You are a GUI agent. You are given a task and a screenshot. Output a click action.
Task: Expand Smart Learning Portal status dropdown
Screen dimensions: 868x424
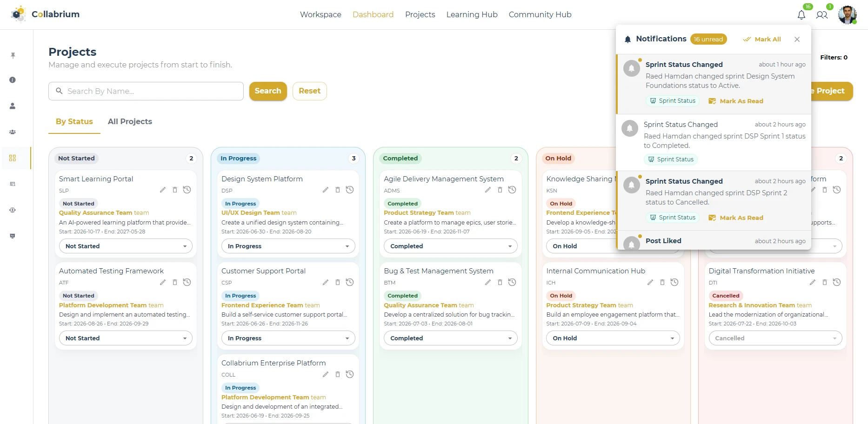tap(126, 246)
